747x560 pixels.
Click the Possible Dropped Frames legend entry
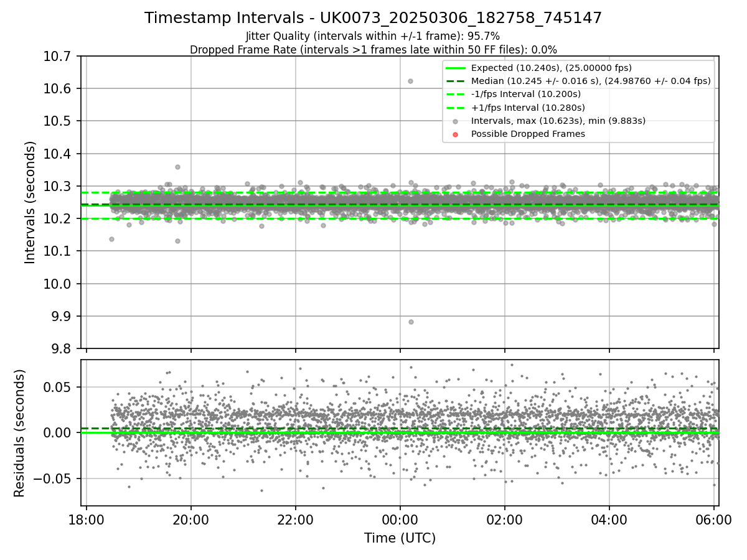tap(528, 134)
